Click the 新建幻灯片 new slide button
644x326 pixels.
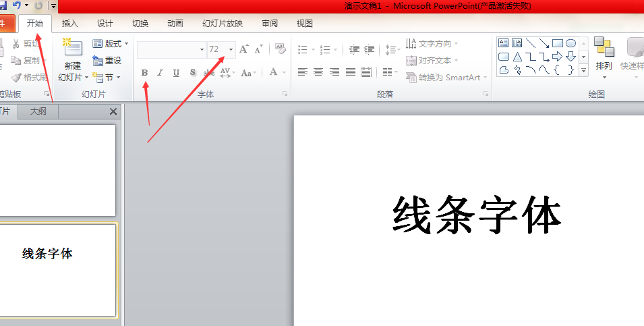point(73,59)
